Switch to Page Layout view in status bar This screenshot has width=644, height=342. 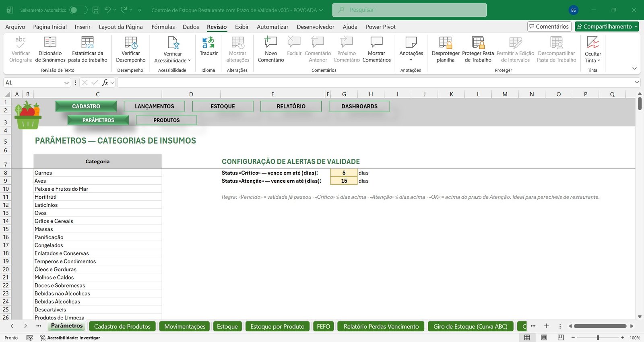pos(544,338)
